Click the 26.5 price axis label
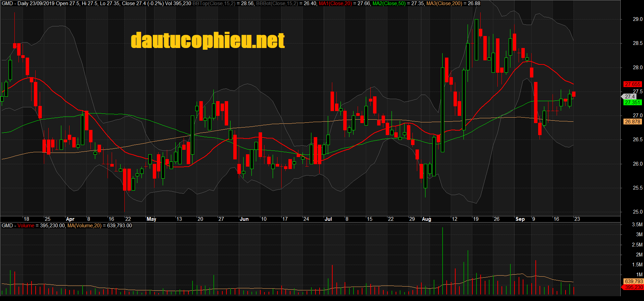The height and width of the screenshot is (301, 644). [x=637, y=140]
